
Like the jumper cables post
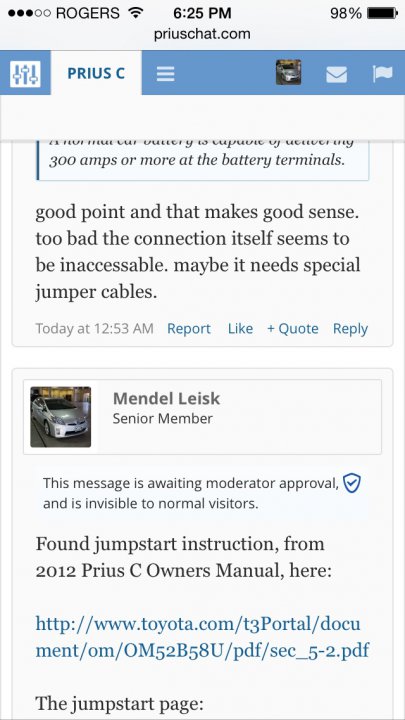(240, 329)
